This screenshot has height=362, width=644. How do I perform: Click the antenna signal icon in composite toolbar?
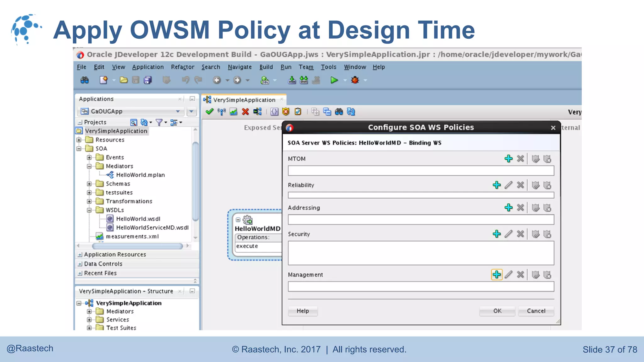click(221, 112)
